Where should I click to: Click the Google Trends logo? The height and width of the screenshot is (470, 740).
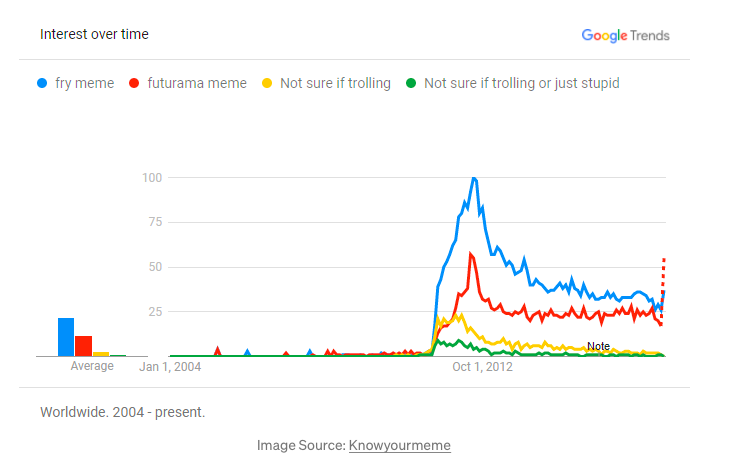click(625, 35)
